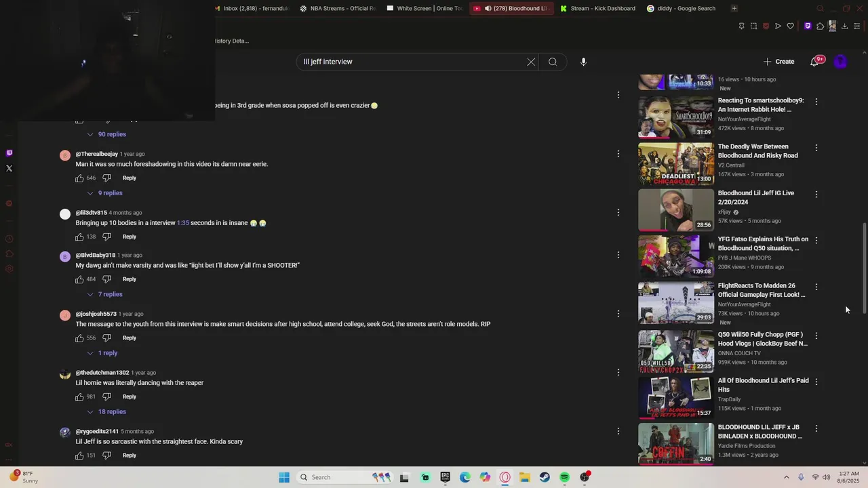Viewport: 868px width, 488px height.
Task: Click the YouTube Create button
Action: coord(778,62)
